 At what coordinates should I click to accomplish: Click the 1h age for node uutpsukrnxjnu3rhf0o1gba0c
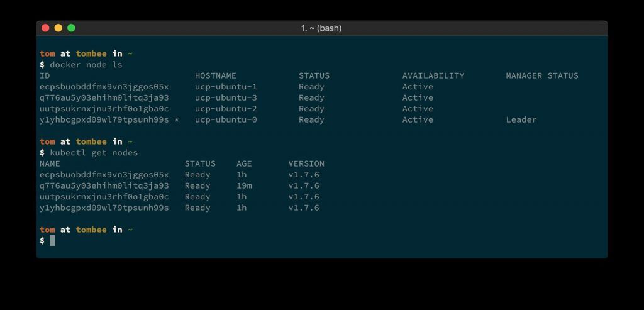241,197
